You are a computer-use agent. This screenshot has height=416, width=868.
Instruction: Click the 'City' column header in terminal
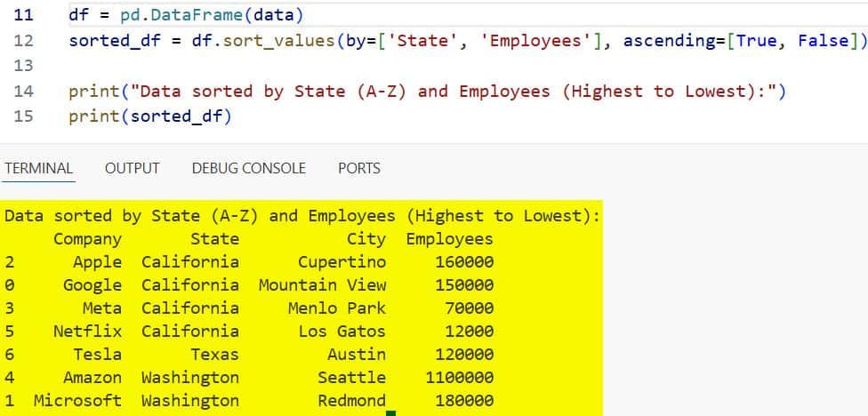pos(366,239)
